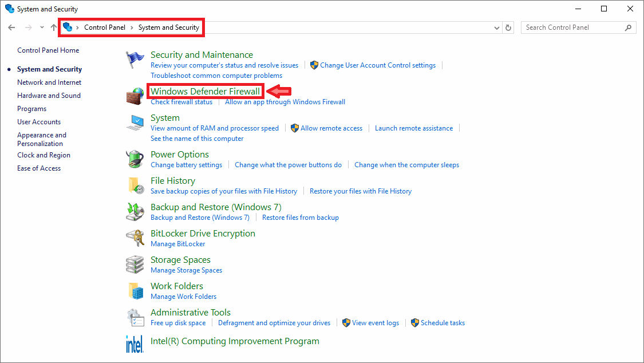Screen dimensions: 644x363
Task: Click the BitLocker Drive Encryption key icon
Action: click(x=135, y=238)
